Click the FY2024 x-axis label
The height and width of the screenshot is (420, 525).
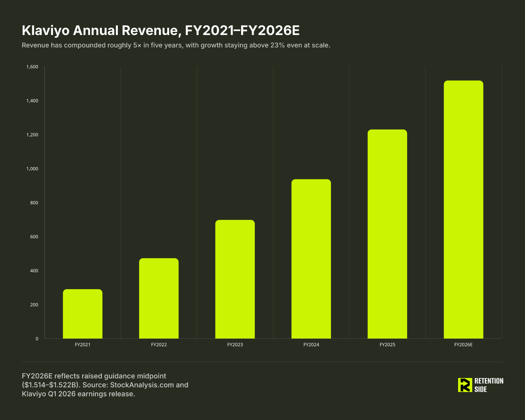[311, 345]
